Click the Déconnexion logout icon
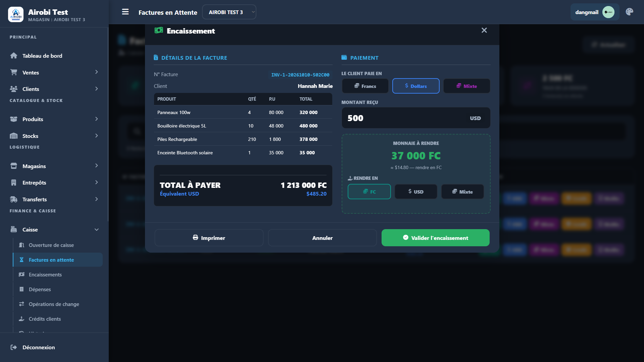This screenshot has height=362, width=644. [14, 347]
